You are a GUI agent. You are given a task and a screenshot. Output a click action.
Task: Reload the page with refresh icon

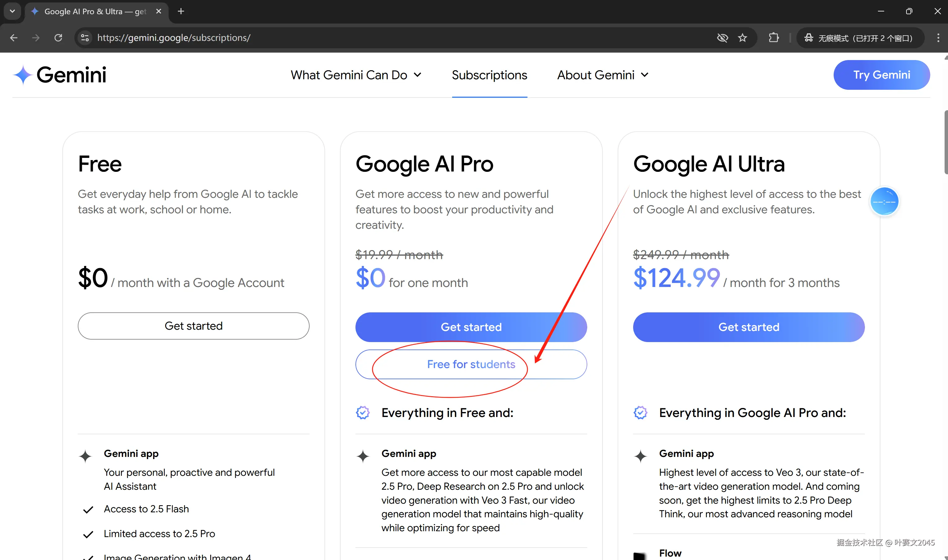pyautogui.click(x=58, y=38)
